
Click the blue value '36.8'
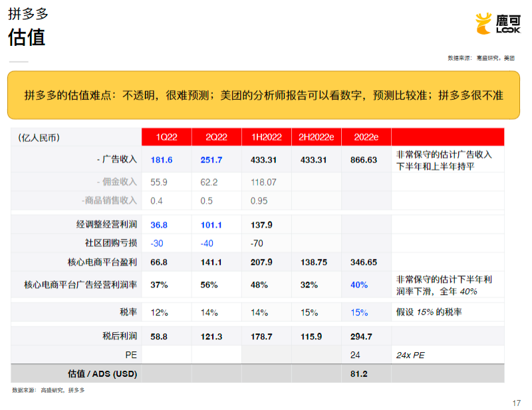pos(159,225)
